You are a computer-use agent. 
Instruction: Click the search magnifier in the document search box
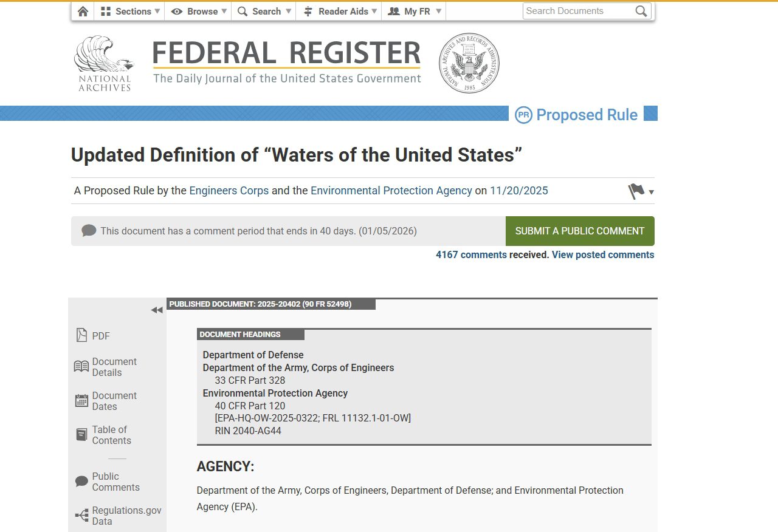point(641,10)
